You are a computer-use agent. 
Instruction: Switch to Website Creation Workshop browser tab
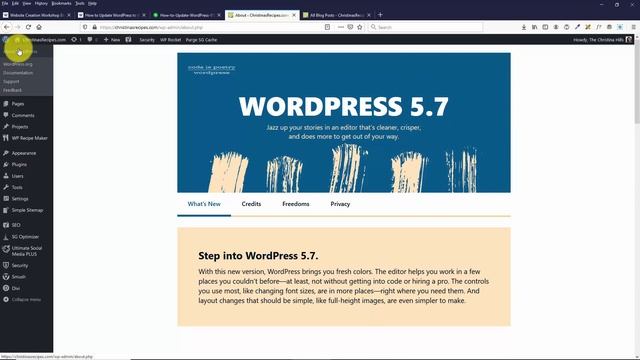(x=36, y=15)
